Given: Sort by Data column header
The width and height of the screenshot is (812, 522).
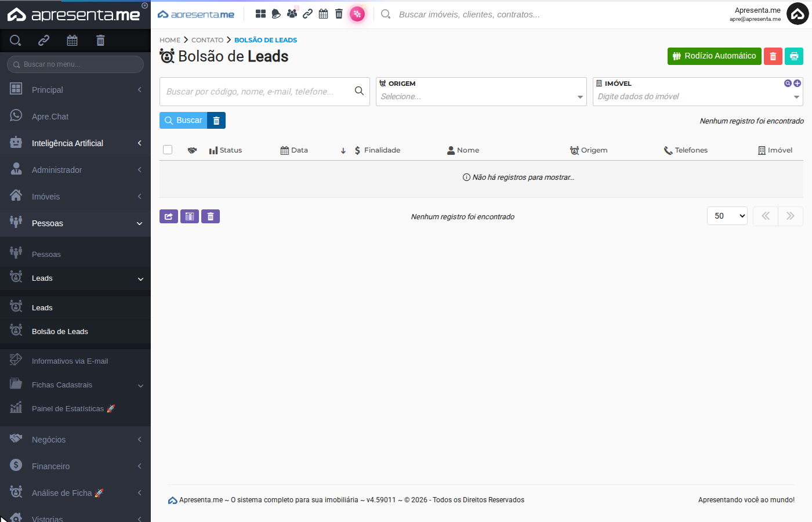Looking at the screenshot, I should tap(294, 150).
